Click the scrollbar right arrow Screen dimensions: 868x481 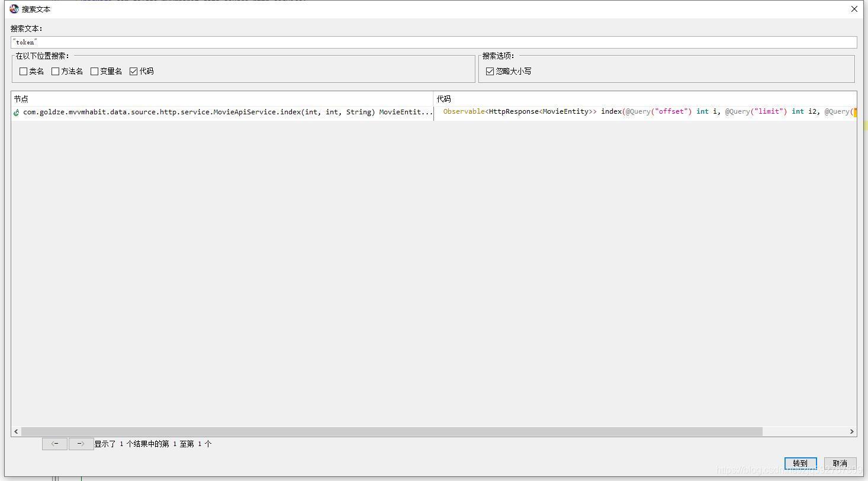pos(852,431)
